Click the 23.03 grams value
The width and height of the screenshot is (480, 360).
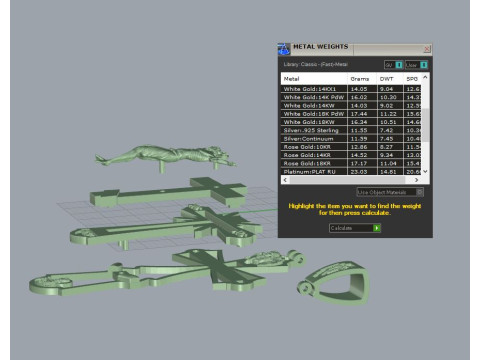tap(359, 172)
